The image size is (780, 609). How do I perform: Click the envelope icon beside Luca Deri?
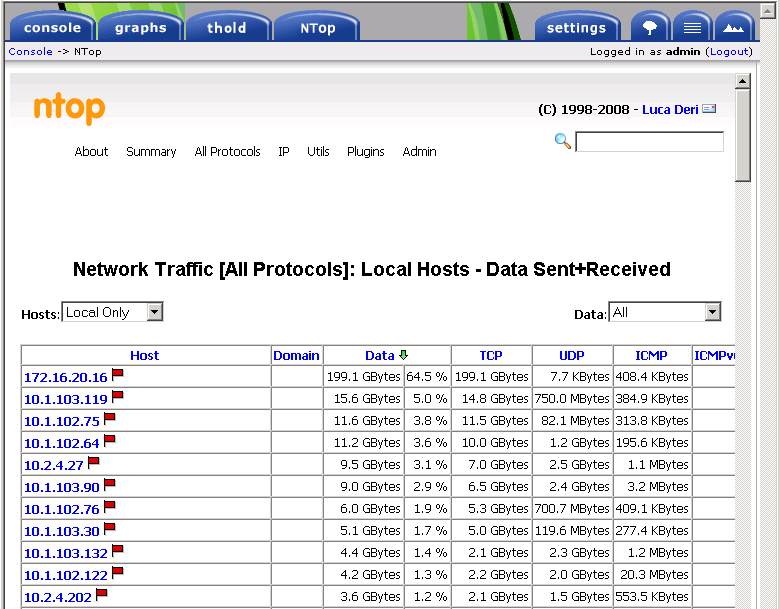(709, 108)
